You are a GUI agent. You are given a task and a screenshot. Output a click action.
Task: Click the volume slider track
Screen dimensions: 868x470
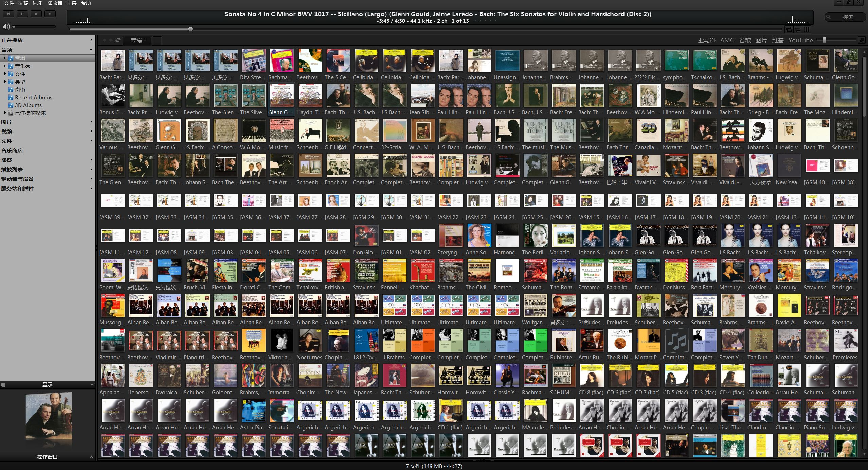coord(34,27)
